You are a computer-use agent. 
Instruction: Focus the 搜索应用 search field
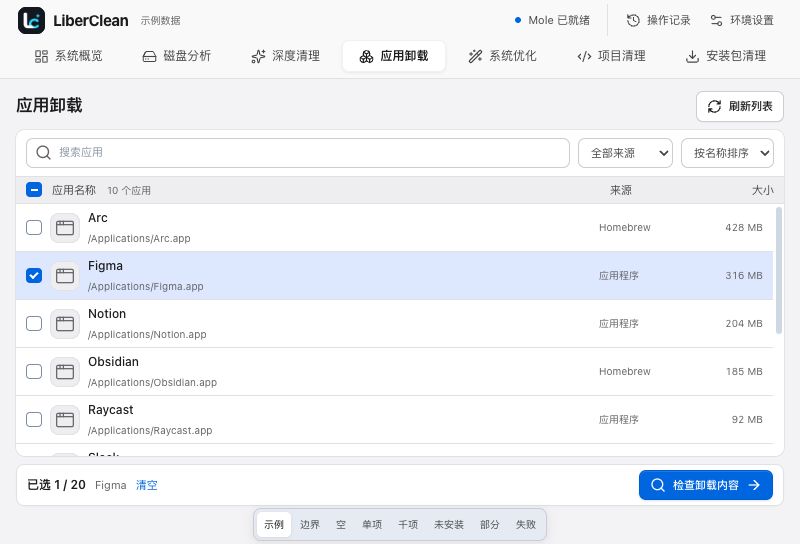tap(298, 153)
